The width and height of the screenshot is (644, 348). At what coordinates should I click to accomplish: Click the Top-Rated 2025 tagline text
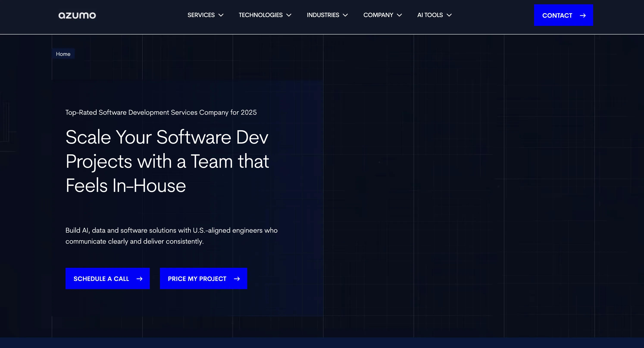[161, 112]
